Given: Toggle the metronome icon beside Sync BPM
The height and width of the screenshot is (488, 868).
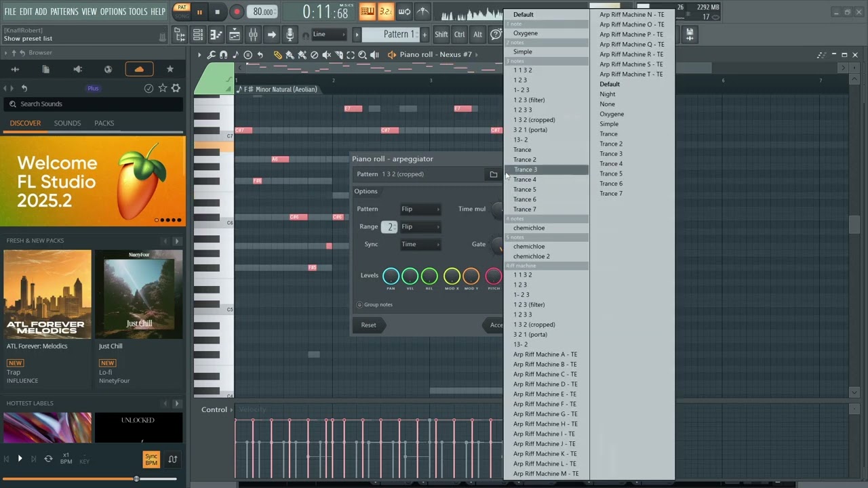Looking at the screenshot, I should tap(172, 459).
